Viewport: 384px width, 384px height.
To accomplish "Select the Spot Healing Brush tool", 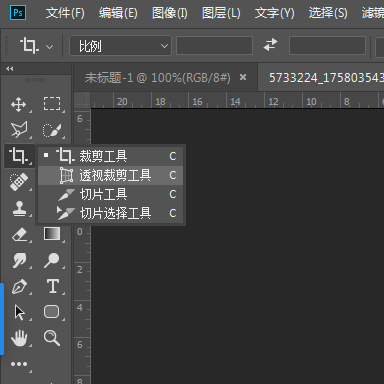I will (x=19, y=182).
